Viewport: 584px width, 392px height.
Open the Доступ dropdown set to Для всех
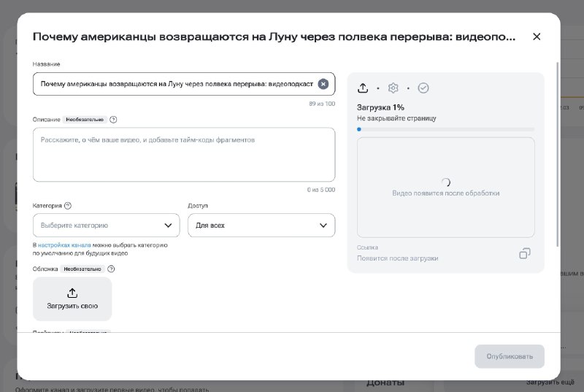click(261, 226)
